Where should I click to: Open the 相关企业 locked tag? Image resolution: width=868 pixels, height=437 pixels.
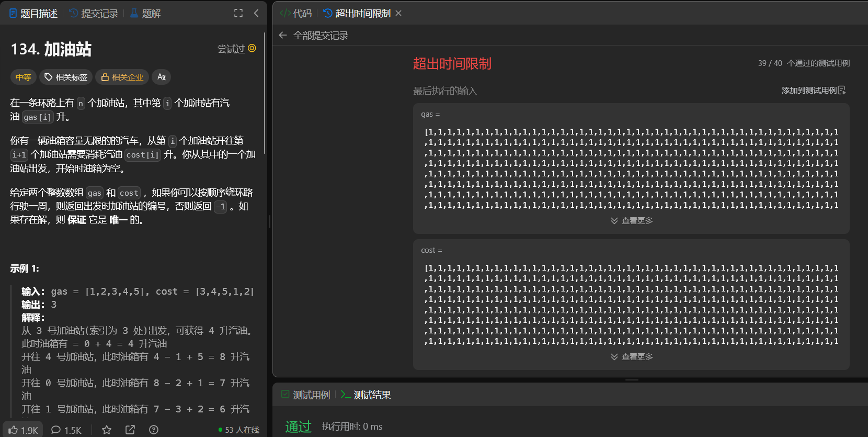(x=122, y=77)
